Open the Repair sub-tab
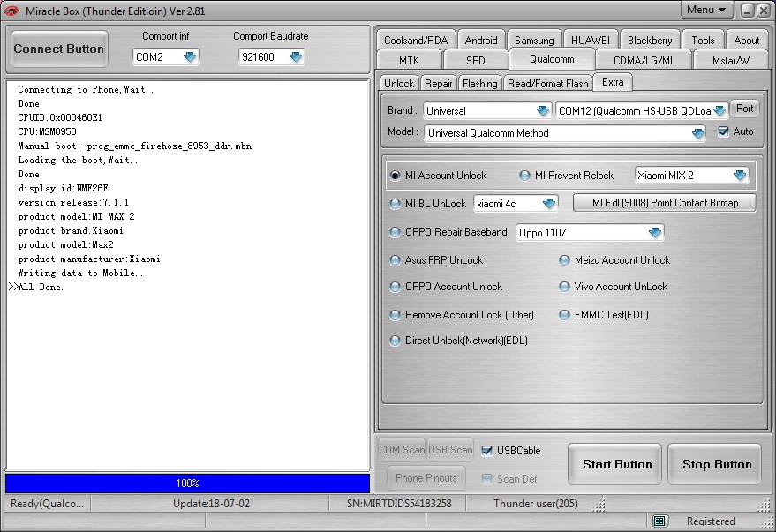 pos(439,83)
